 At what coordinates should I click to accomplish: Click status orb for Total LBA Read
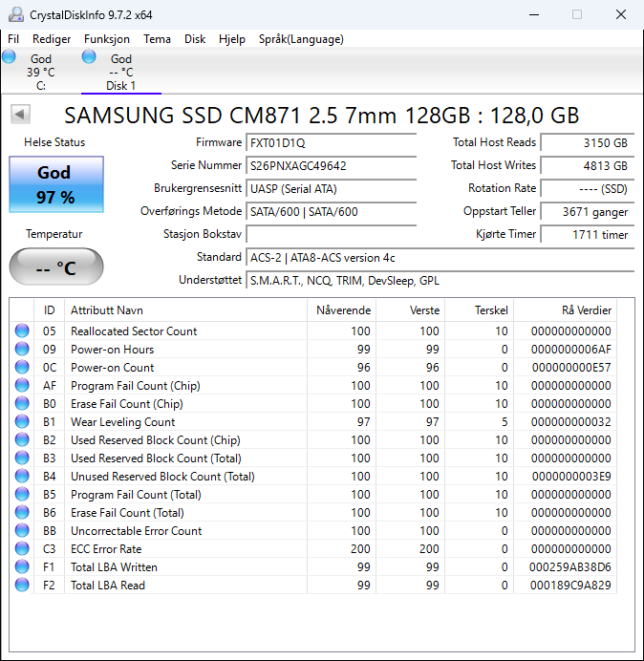tap(22, 585)
